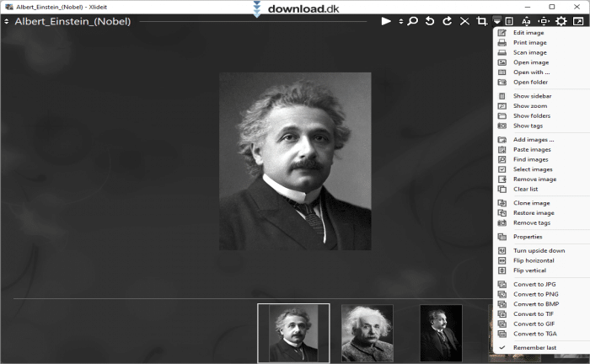Minimize the Xlideit window

coord(528,7)
